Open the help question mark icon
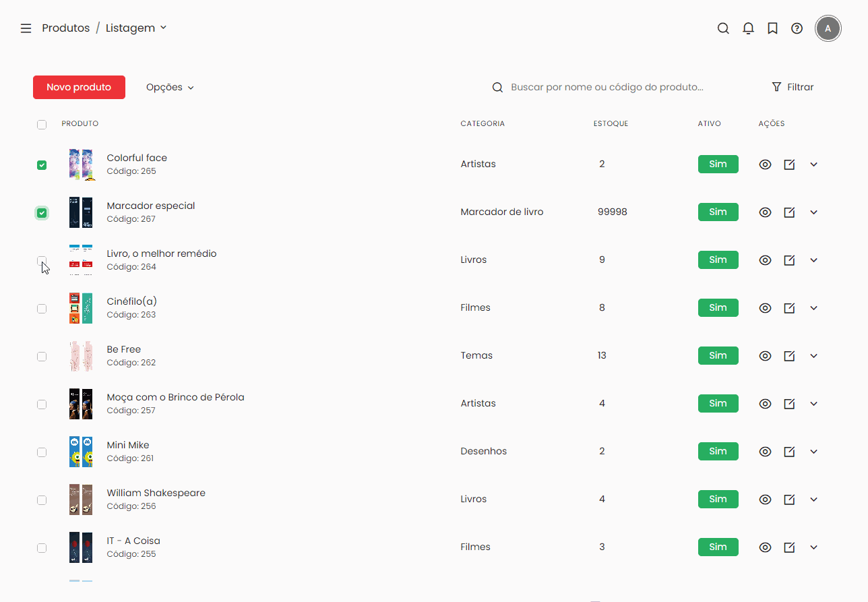The height and width of the screenshot is (602, 868). tap(797, 28)
